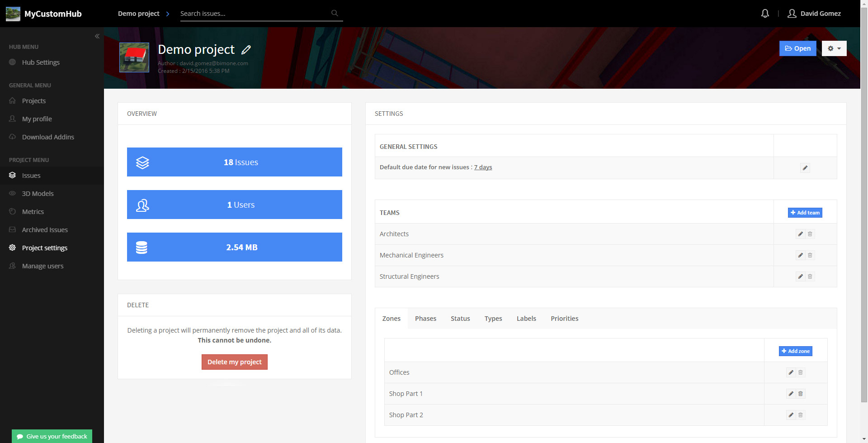Switch to the Priorities tab

(x=564, y=319)
